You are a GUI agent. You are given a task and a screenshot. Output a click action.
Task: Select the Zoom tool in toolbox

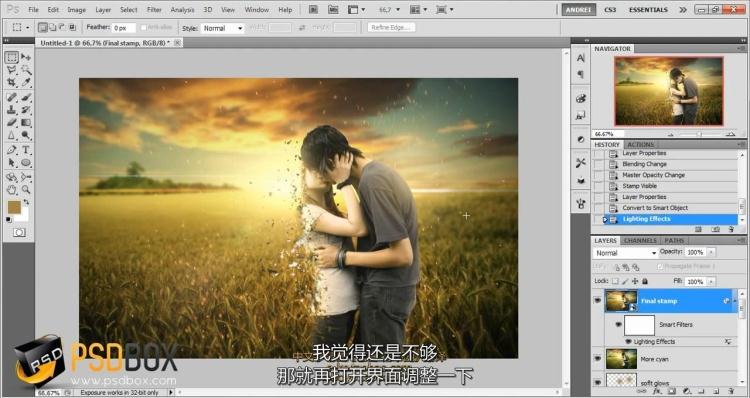26,190
